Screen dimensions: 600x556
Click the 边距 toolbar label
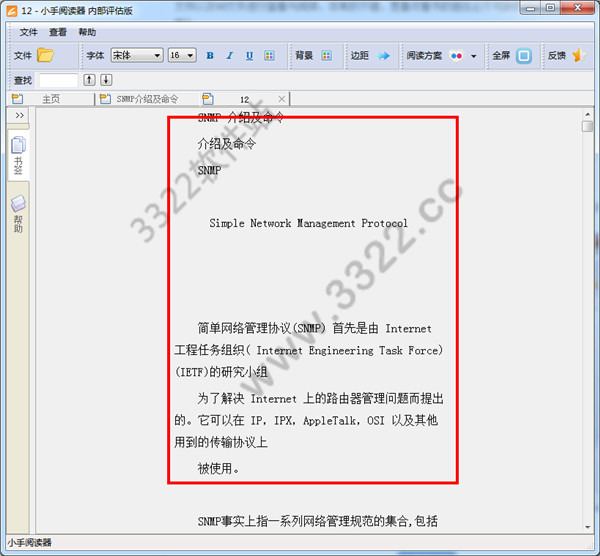[x=360, y=55]
